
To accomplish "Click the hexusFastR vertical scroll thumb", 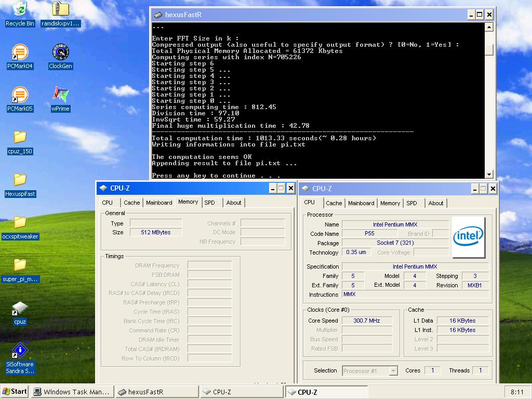I will coord(489,49).
